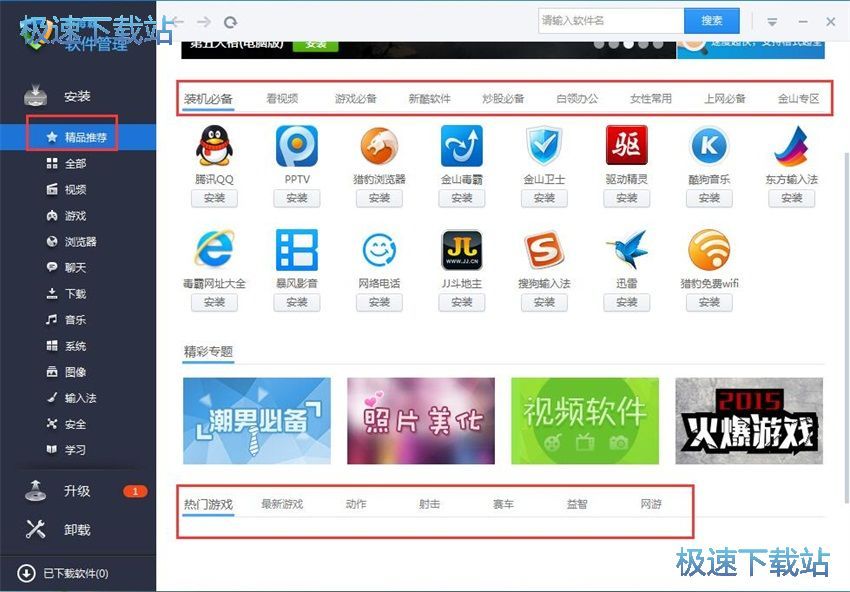This screenshot has height=592, width=850.
Task: Open the PPTV app icon
Action: [x=297, y=145]
